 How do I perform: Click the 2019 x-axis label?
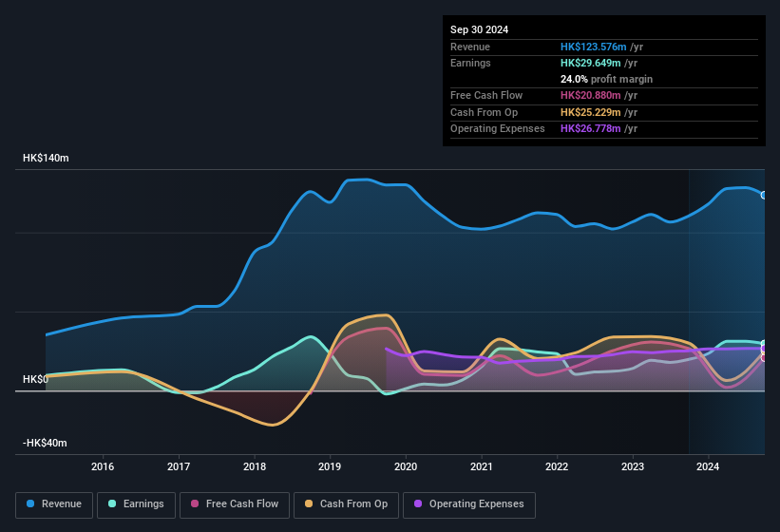[x=330, y=466]
